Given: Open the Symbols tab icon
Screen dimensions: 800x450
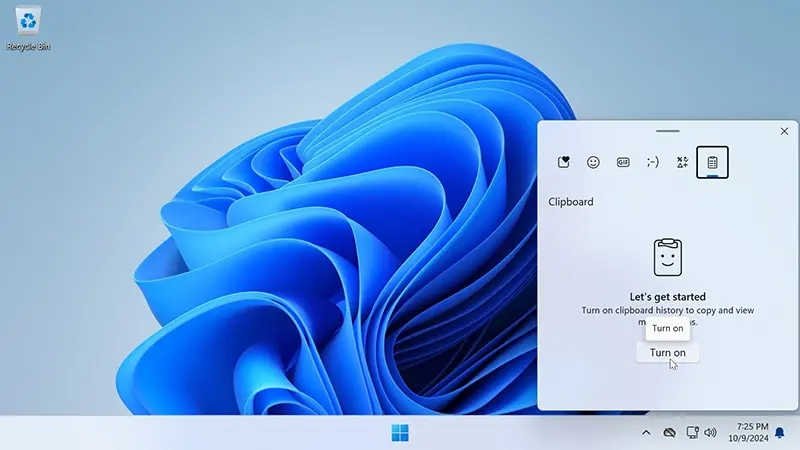Looking at the screenshot, I should coord(682,162).
